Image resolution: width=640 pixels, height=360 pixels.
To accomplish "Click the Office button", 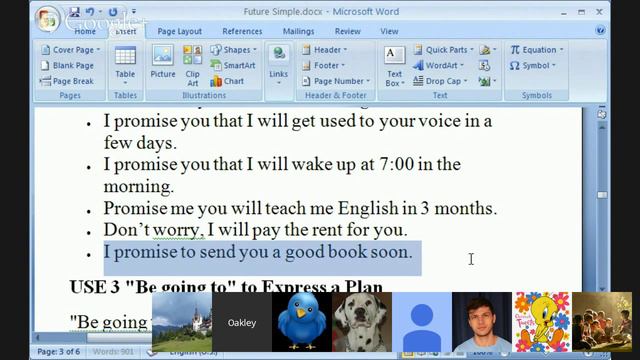I will 48,19.
